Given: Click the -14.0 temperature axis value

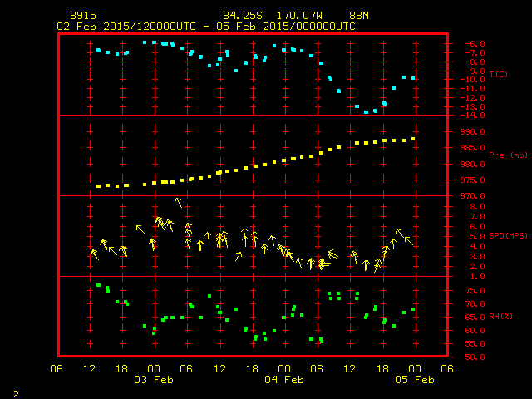Looking at the screenshot, I should point(473,116).
